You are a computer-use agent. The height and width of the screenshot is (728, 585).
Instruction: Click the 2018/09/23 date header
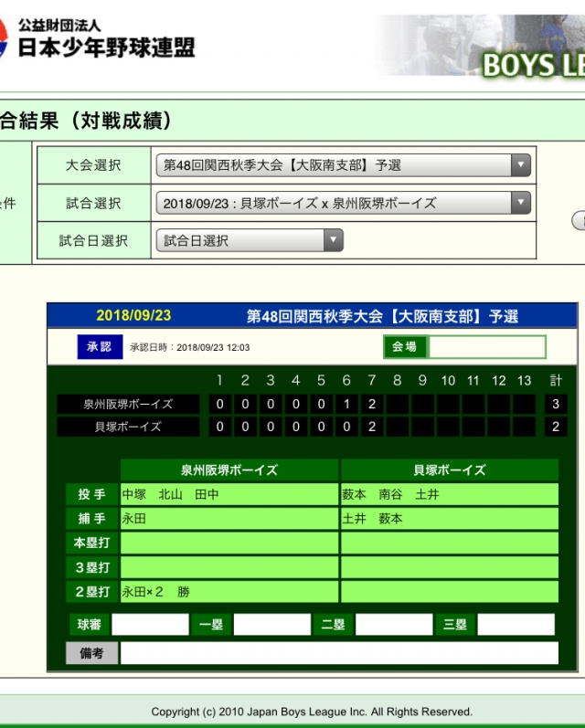coord(133,316)
